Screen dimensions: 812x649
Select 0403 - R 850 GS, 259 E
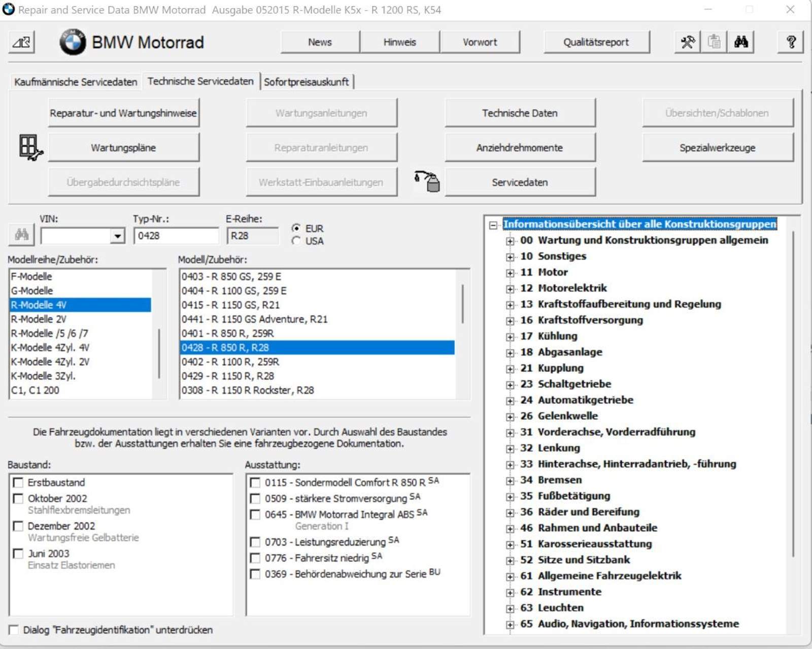(x=318, y=276)
